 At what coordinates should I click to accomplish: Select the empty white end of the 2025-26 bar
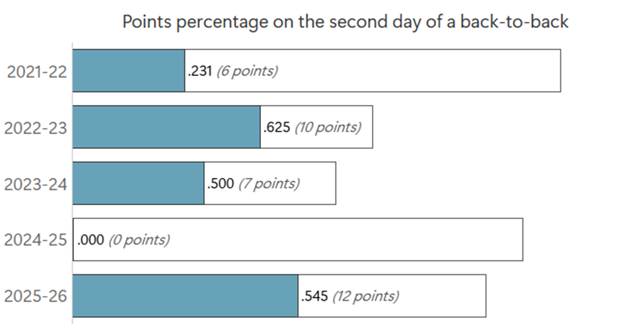click(444, 296)
